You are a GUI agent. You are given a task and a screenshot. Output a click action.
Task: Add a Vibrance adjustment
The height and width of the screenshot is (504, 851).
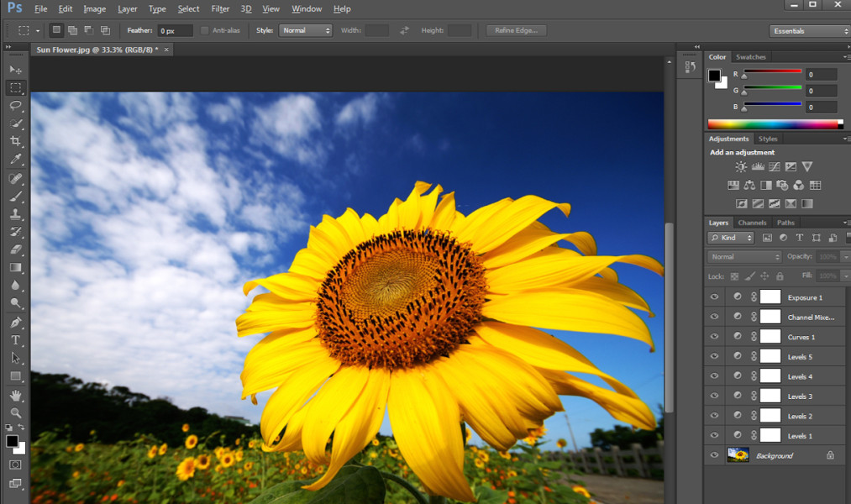[807, 167]
